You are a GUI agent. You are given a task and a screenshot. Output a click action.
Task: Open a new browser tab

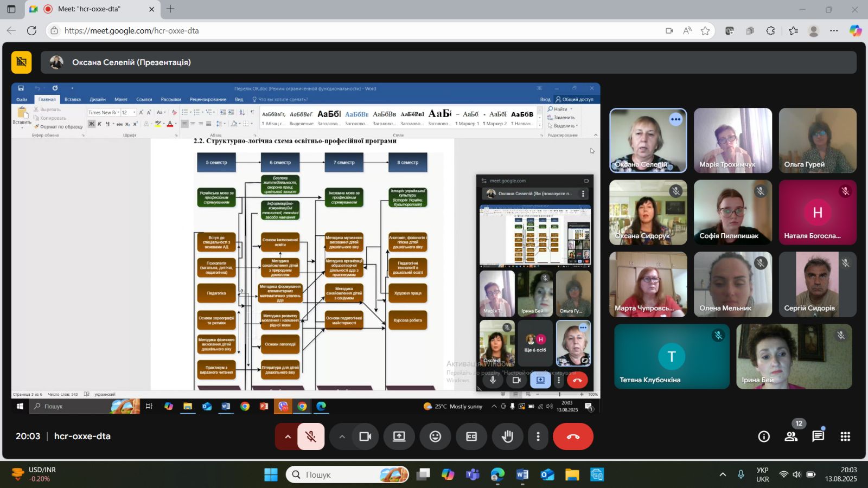(170, 9)
